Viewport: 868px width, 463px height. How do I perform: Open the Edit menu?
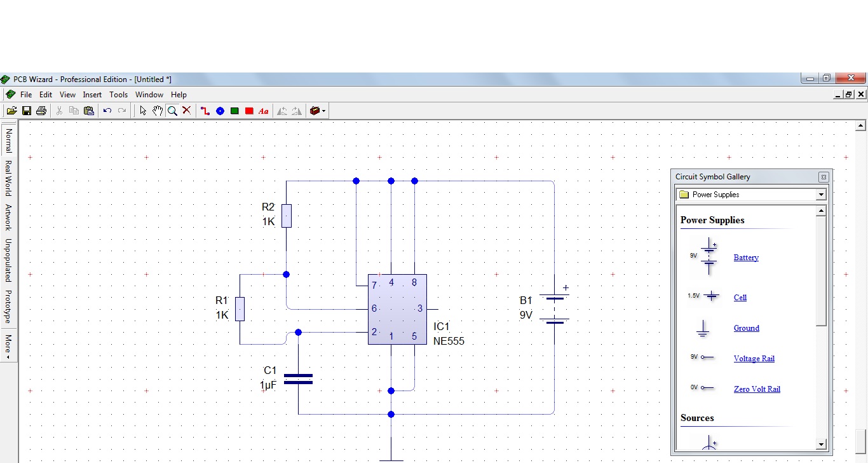point(46,95)
